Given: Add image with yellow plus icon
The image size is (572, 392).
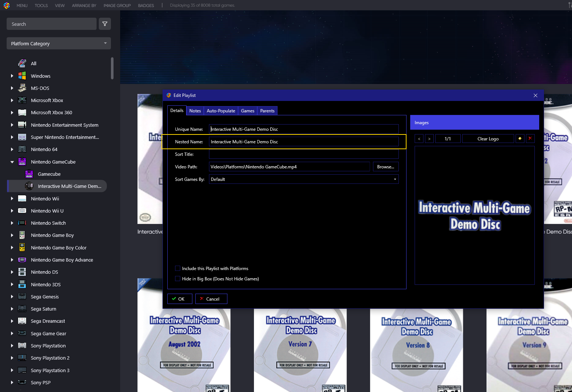Looking at the screenshot, I should point(520,139).
